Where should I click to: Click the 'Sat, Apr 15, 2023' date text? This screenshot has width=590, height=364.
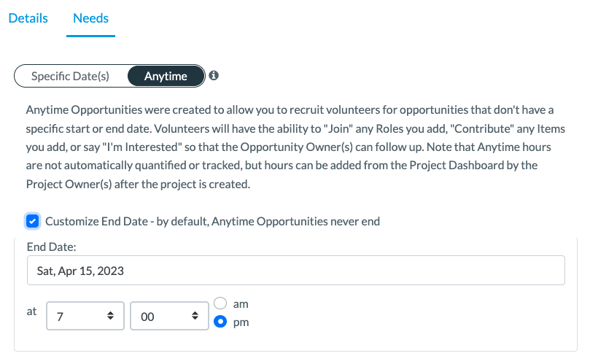click(x=80, y=271)
